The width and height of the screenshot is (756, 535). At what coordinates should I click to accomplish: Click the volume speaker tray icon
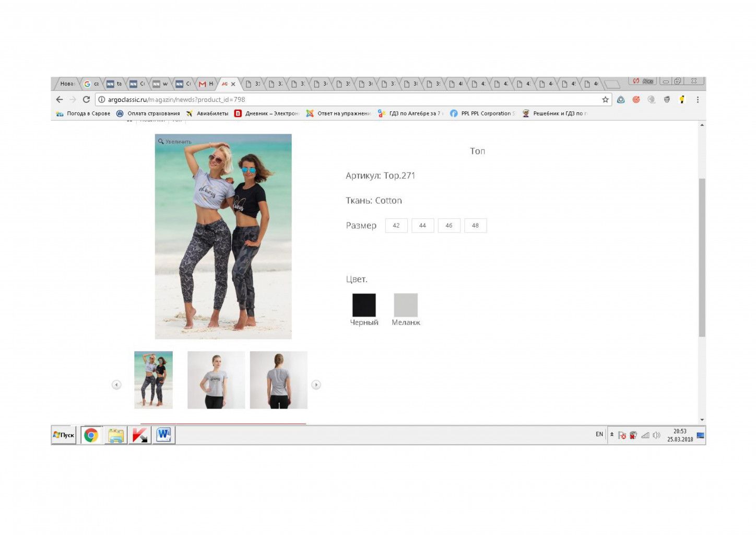click(657, 435)
